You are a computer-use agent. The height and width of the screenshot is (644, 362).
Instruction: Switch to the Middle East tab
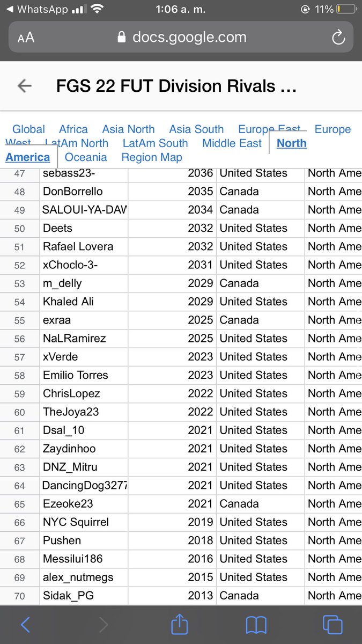point(232,143)
